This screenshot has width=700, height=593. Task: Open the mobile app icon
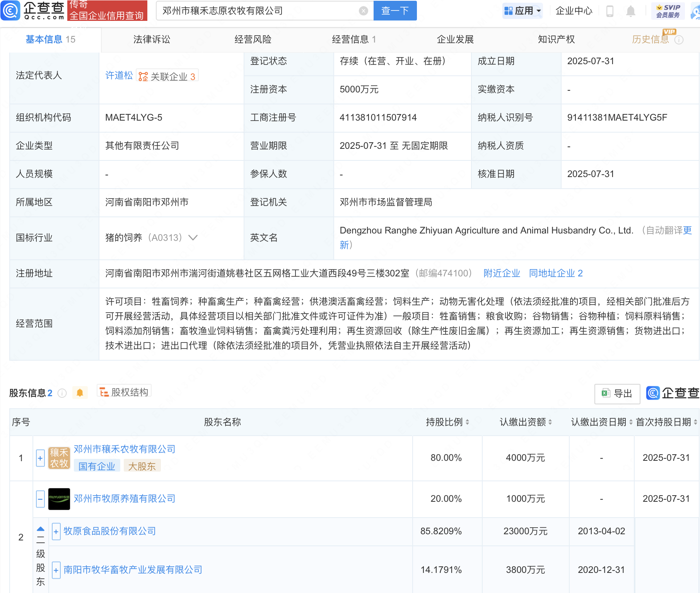(610, 11)
